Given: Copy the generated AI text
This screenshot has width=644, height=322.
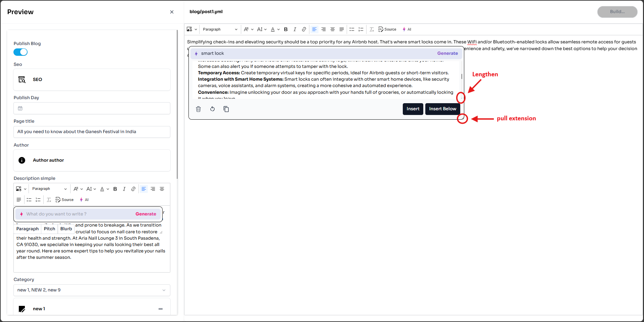Looking at the screenshot, I should [x=226, y=109].
